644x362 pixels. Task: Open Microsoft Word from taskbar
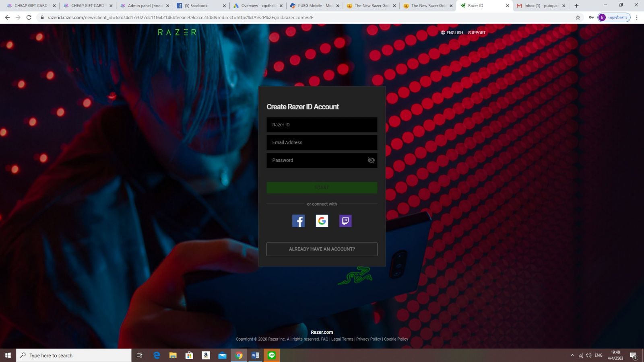[255, 355]
